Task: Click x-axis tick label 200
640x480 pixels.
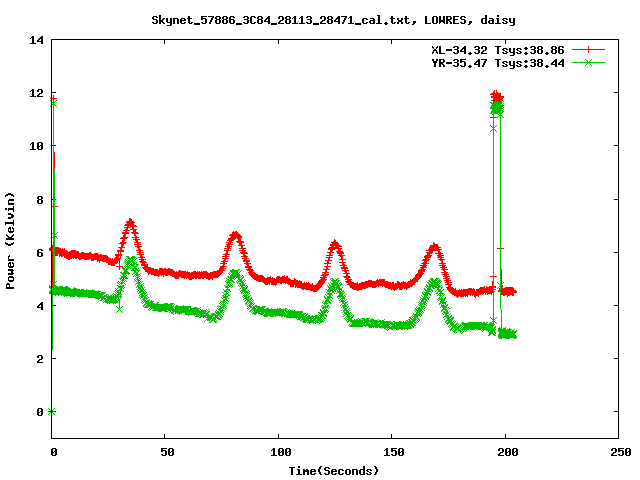Action: [x=507, y=452]
